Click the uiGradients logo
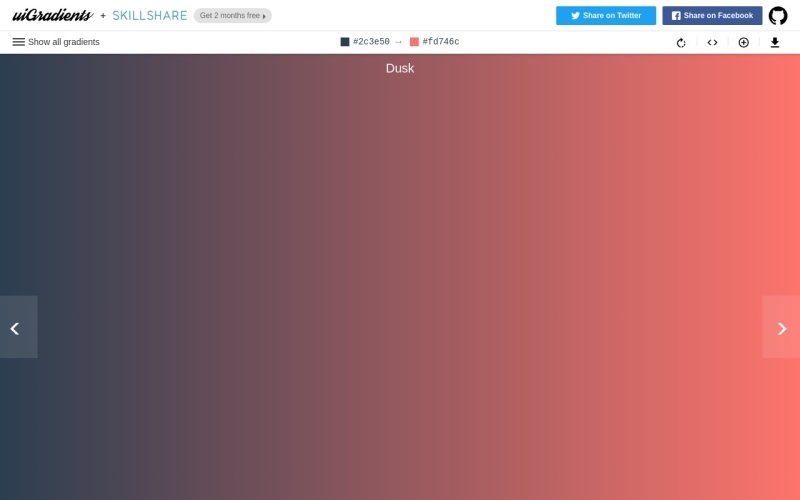 point(53,15)
